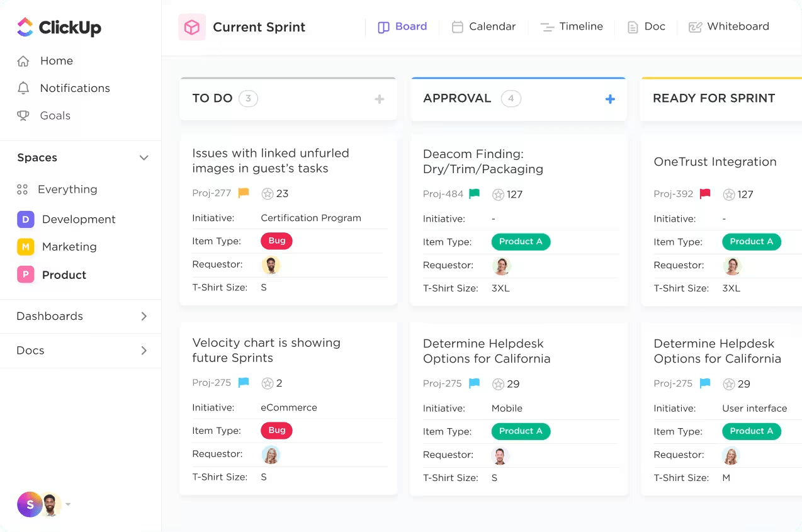Screen dimensions: 802x532
Task: Add a task to the Approval column
Action: coord(609,99)
